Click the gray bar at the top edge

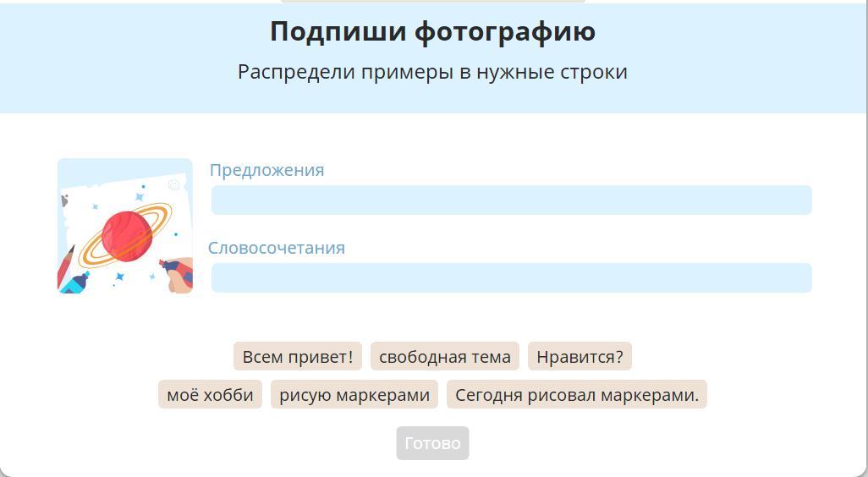pyautogui.click(x=433, y=1)
